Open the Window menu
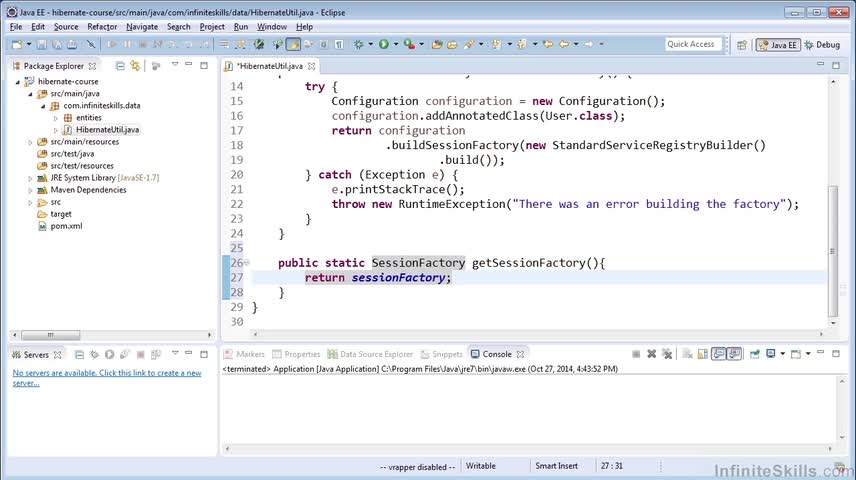The width and height of the screenshot is (856, 480). [x=272, y=26]
